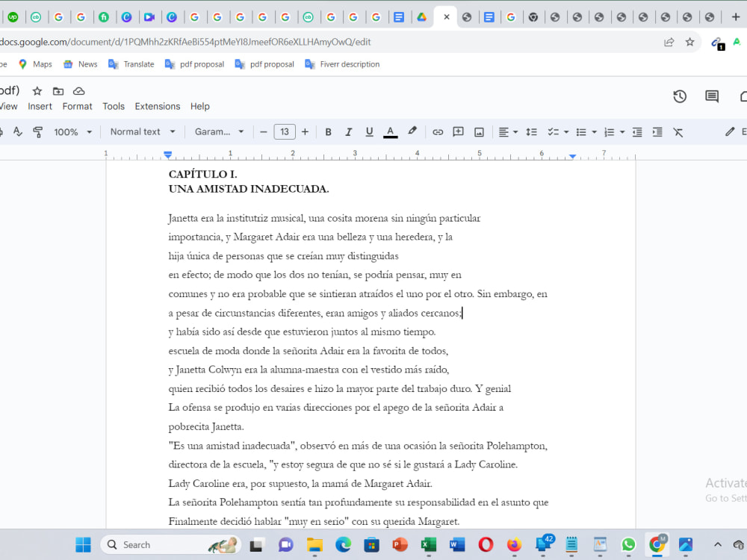Open the Garamond font dropdown

pyautogui.click(x=219, y=132)
